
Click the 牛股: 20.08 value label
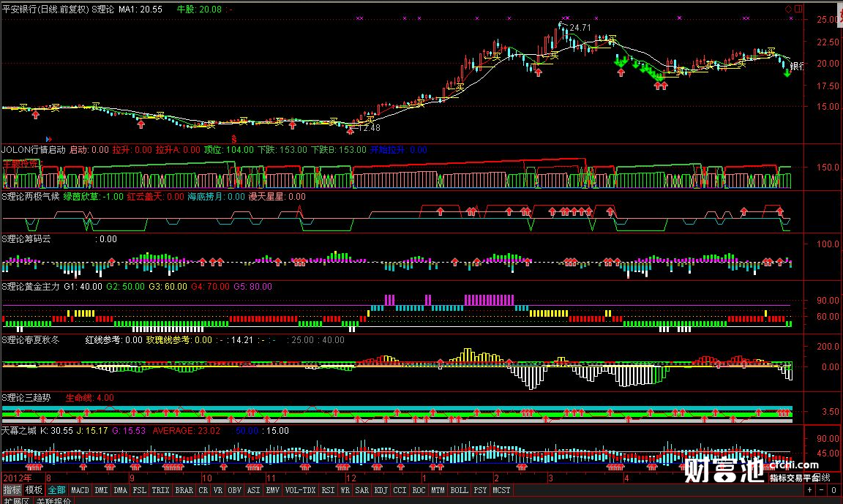(199, 9)
